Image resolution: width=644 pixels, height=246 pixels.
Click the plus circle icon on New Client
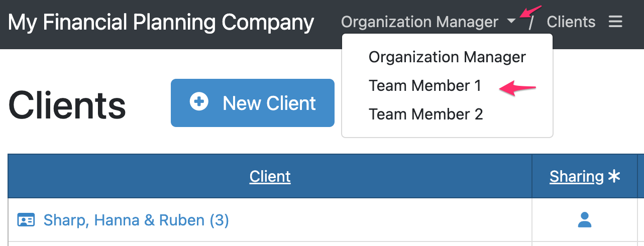tap(199, 102)
